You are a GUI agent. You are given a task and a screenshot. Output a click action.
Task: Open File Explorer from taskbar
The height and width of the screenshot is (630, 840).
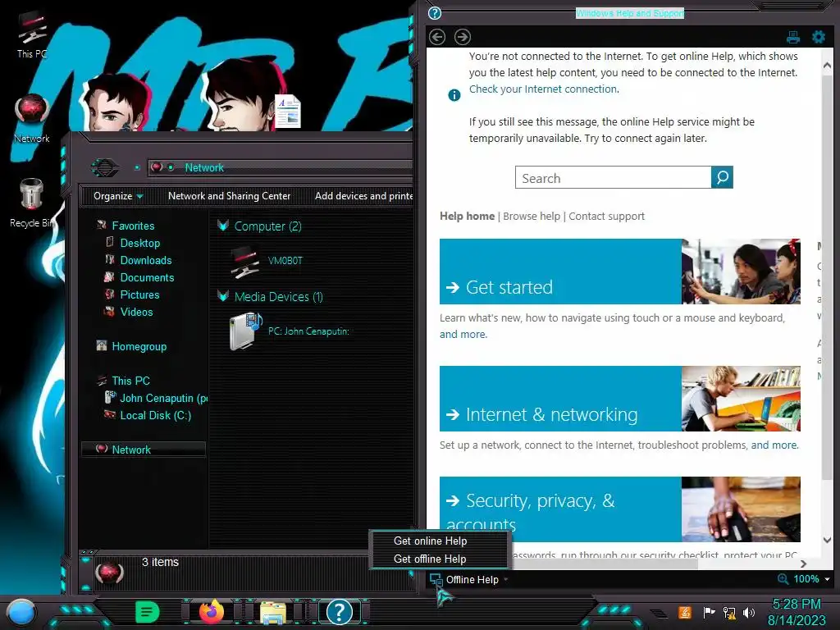[273, 612]
